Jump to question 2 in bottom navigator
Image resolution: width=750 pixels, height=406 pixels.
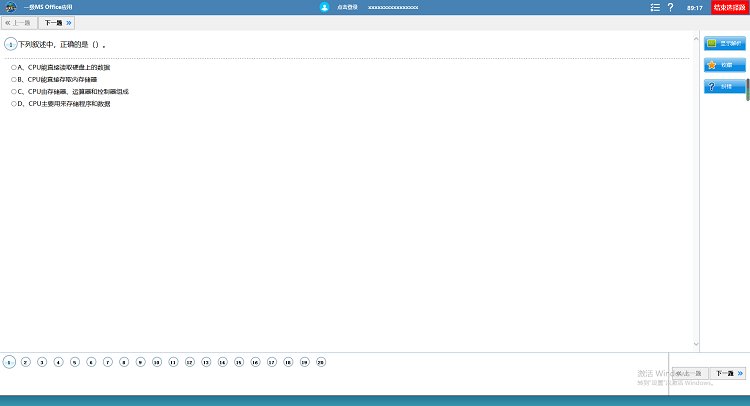[x=26, y=362]
